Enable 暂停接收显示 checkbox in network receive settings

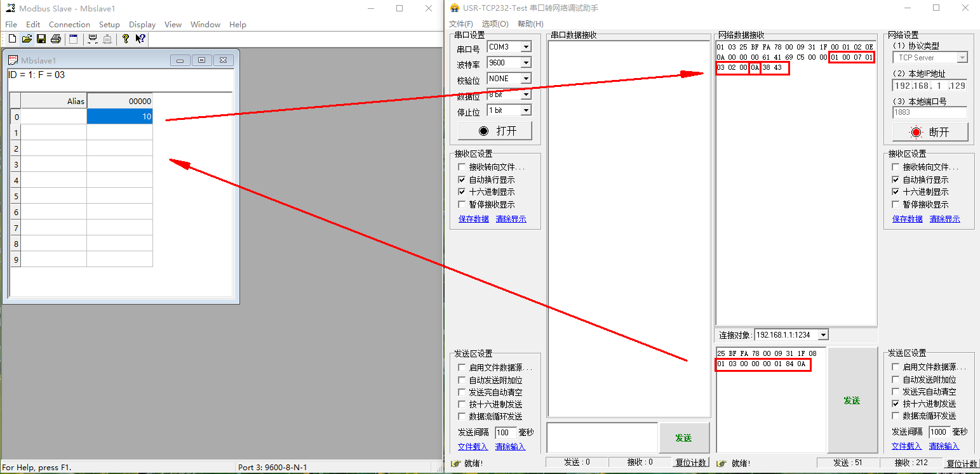(896, 204)
